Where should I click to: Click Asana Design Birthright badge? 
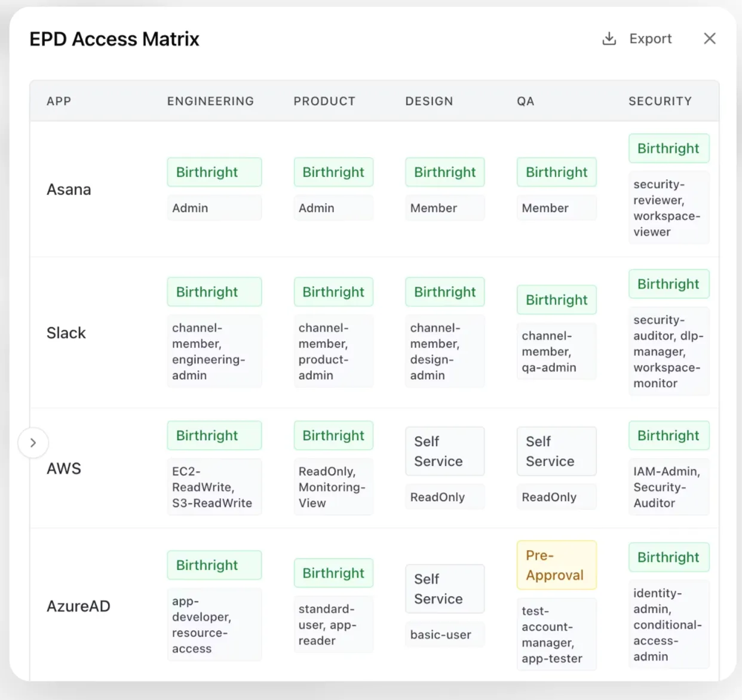pos(445,172)
